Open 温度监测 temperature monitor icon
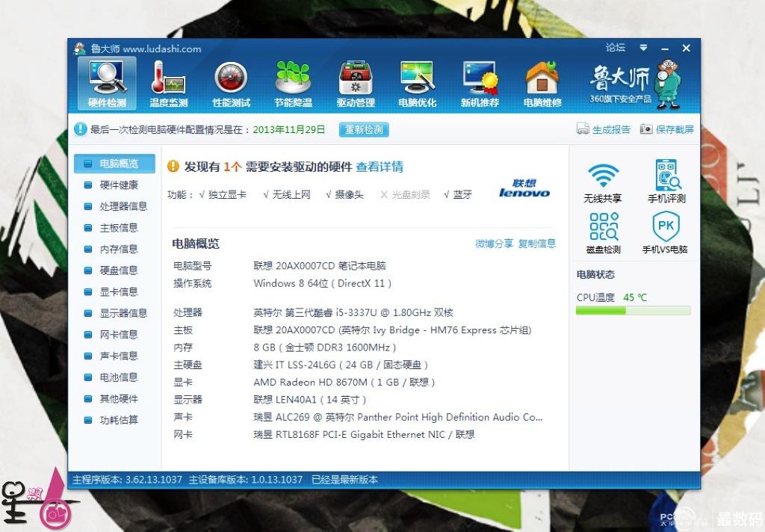The image size is (765, 532). click(x=169, y=84)
